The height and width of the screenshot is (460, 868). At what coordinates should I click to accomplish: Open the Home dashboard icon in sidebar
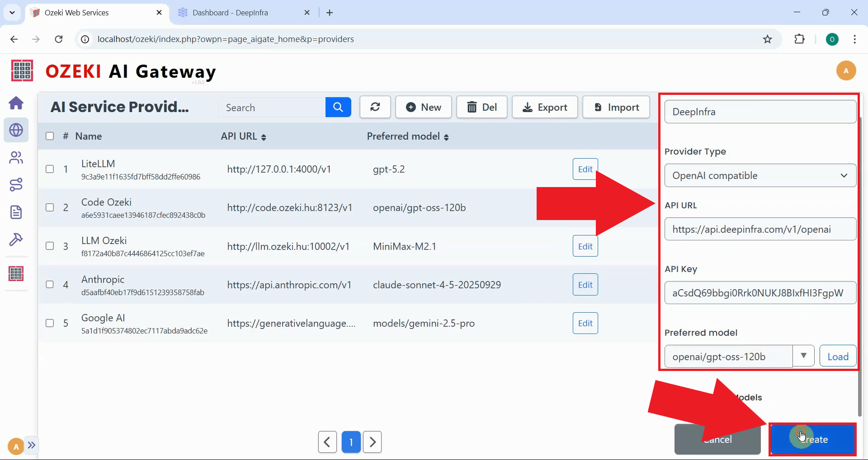(x=16, y=103)
